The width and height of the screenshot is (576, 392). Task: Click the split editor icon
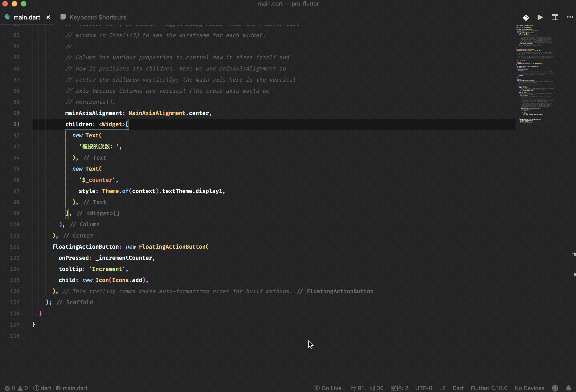(x=555, y=17)
